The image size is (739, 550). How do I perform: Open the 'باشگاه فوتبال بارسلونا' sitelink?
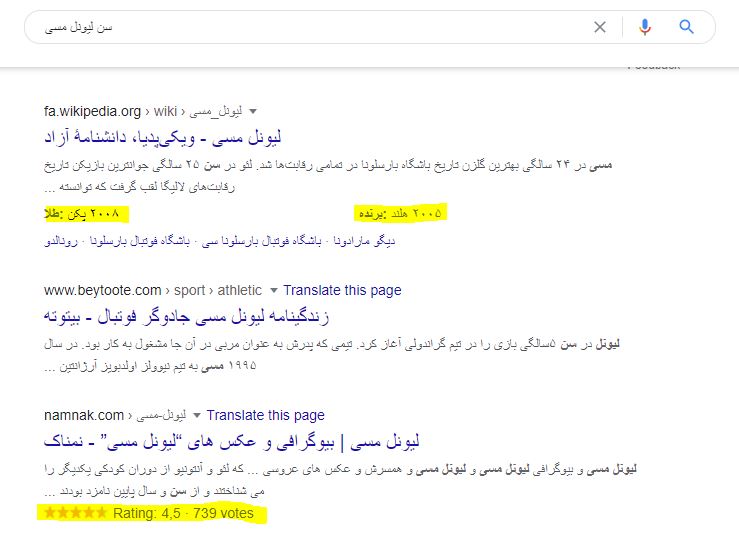140,241
